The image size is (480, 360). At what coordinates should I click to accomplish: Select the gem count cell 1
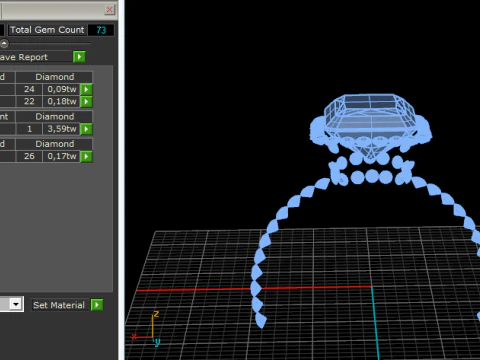(x=29, y=129)
